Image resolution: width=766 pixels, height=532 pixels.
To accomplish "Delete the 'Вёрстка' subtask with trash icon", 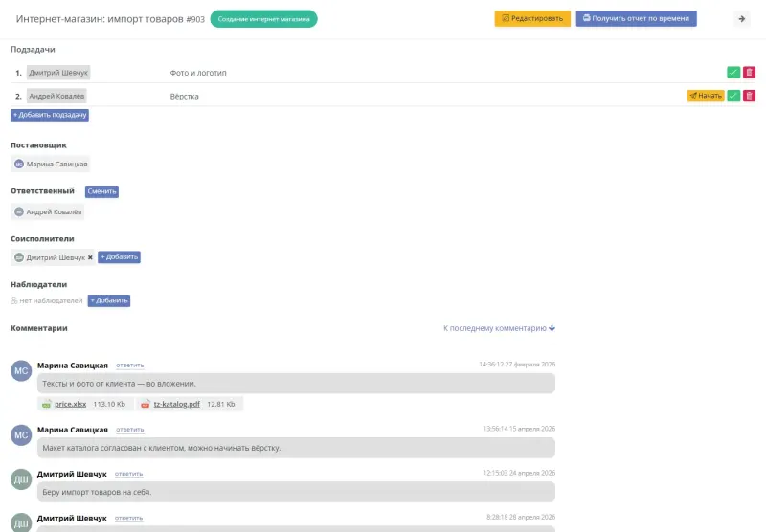I will [749, 96].
